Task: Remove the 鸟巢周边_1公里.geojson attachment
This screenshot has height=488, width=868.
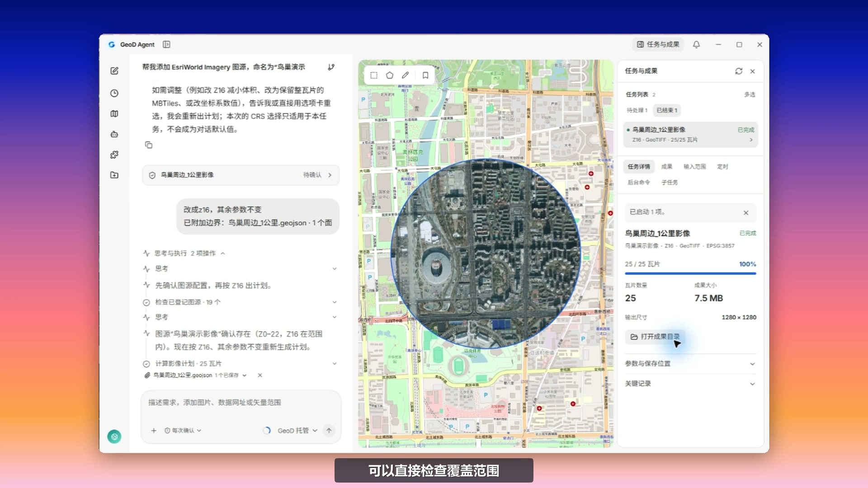Action: click(x=260, y=375)
